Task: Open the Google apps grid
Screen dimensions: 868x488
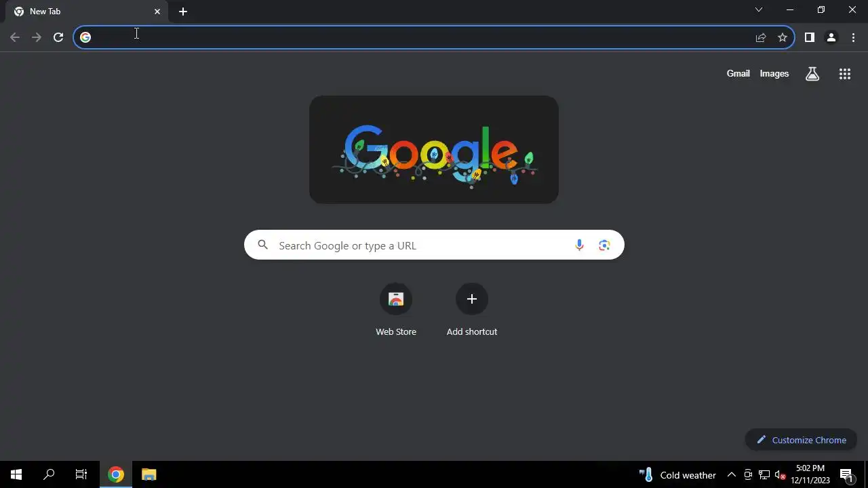Action: tap(844, 74)
